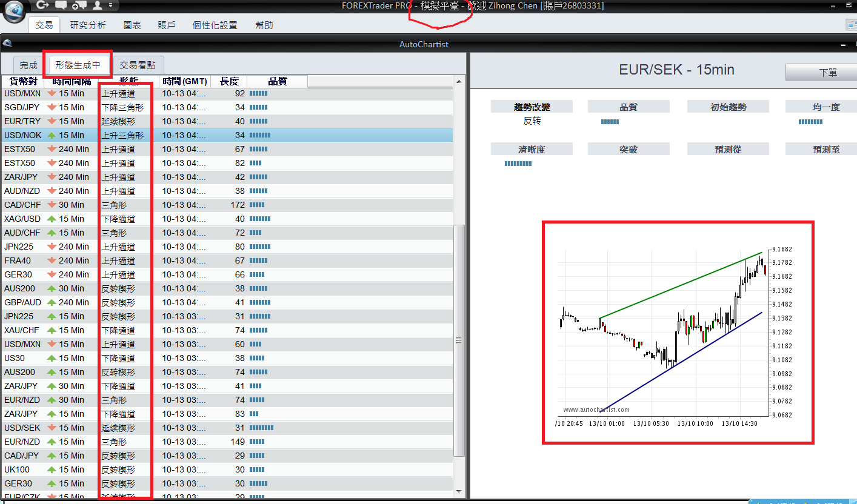857x504 pixels.
Task: Select the UK100 反转楔形 row
Action: point(227,469)
